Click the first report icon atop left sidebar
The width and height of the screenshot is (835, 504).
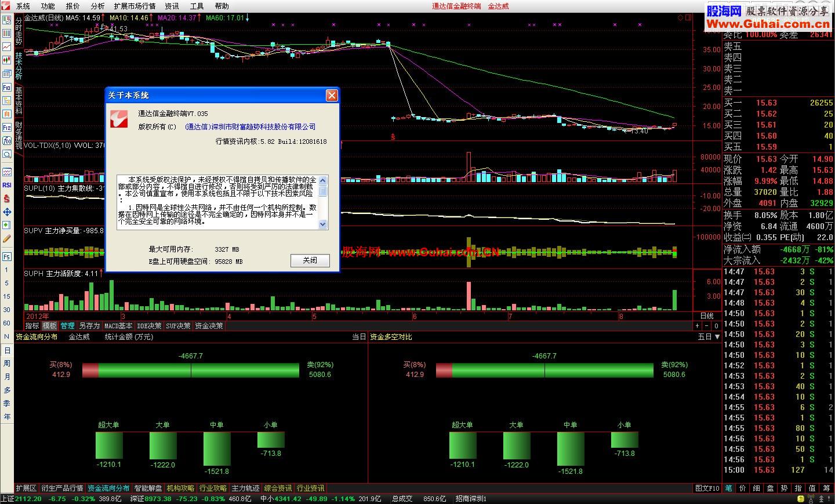pyautogui.click(x=7, y=20)
